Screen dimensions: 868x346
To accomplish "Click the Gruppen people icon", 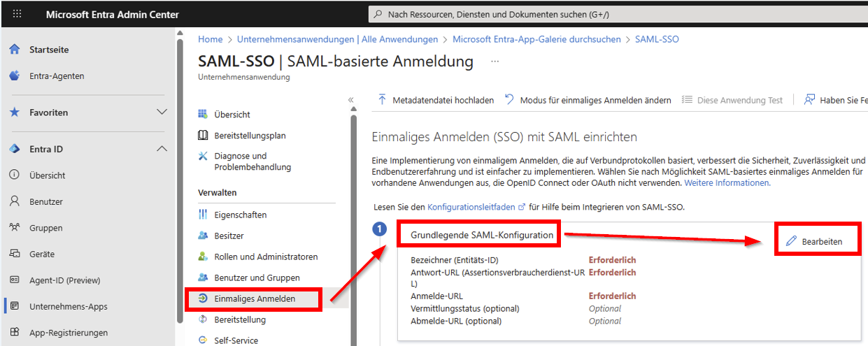I will [14, 228].
